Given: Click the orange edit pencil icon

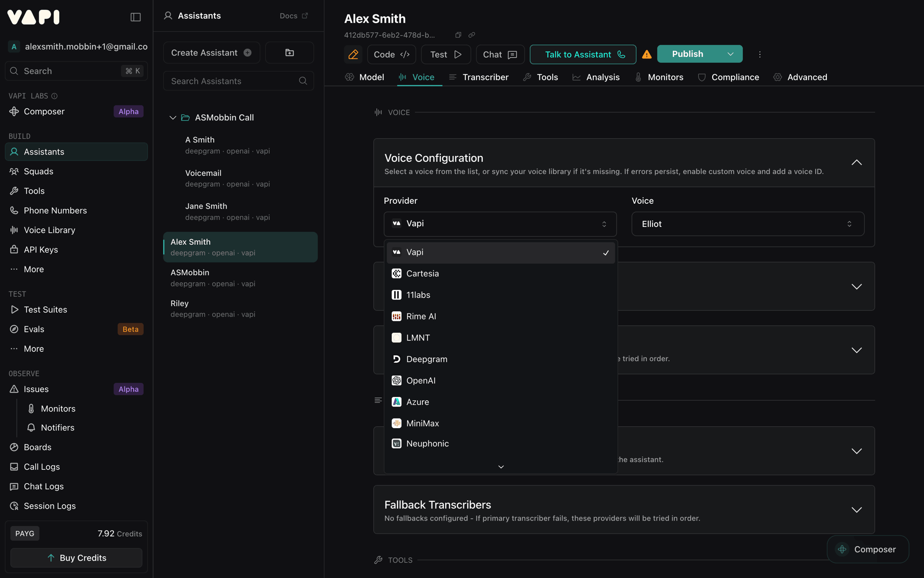Looking at the screenshot, I should point(353,54).
